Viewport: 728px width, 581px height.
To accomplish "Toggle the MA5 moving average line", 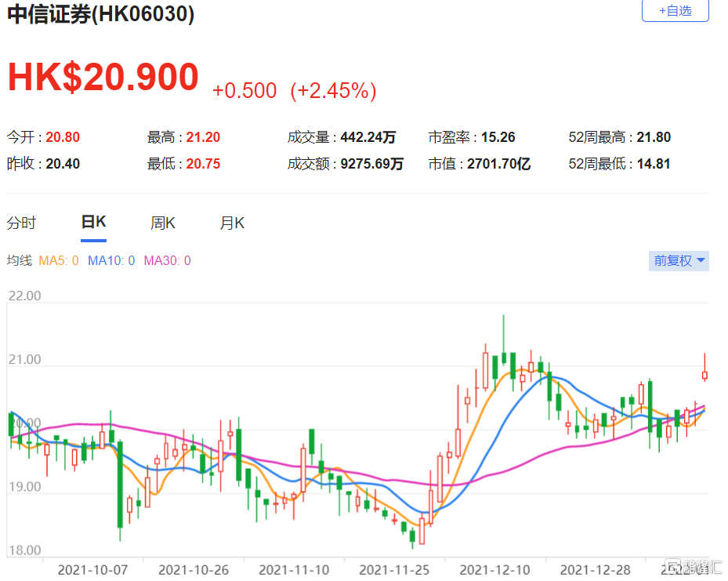I will [53, 260].
